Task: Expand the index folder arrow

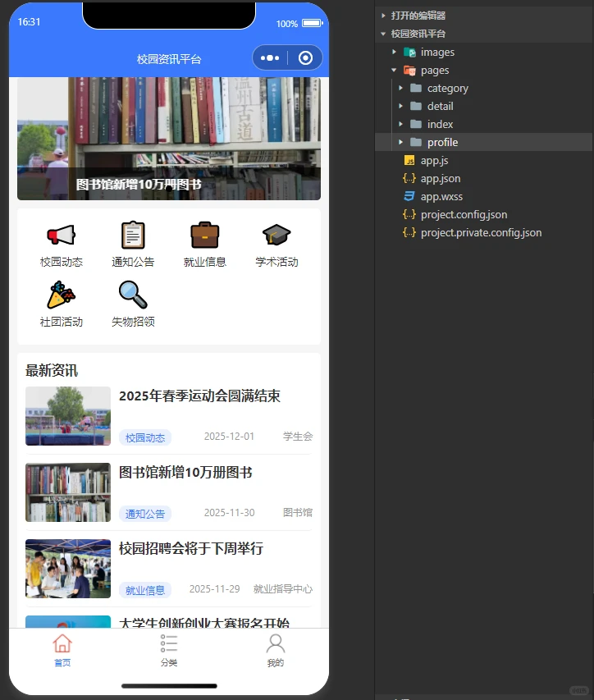Action: [400, 124]
